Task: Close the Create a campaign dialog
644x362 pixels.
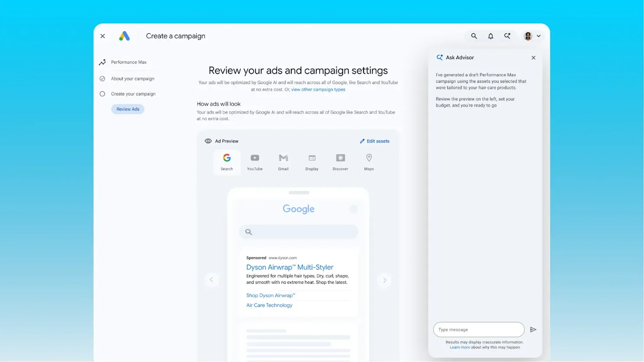Action: click(x=103, y=36)
